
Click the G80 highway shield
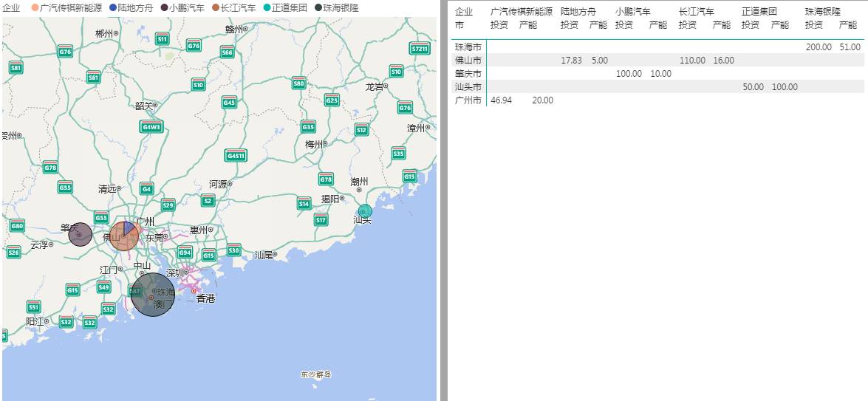click(x=17, y=225)
